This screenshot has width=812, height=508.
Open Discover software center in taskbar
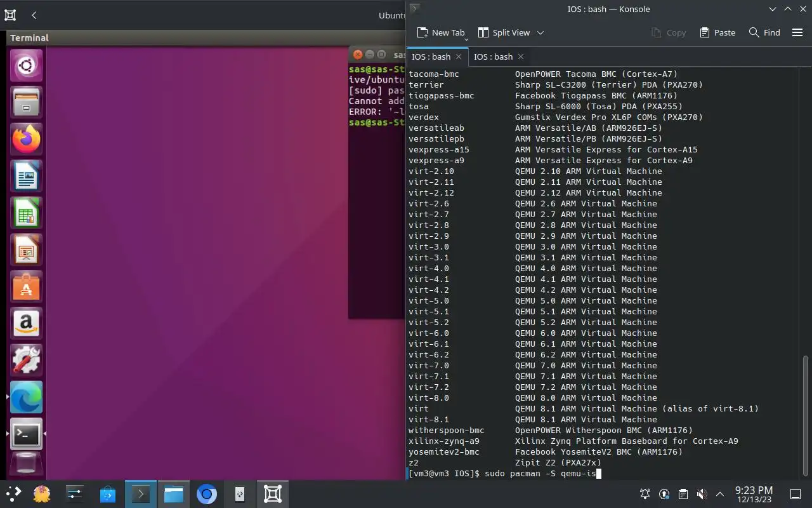(x=108, y=494)
